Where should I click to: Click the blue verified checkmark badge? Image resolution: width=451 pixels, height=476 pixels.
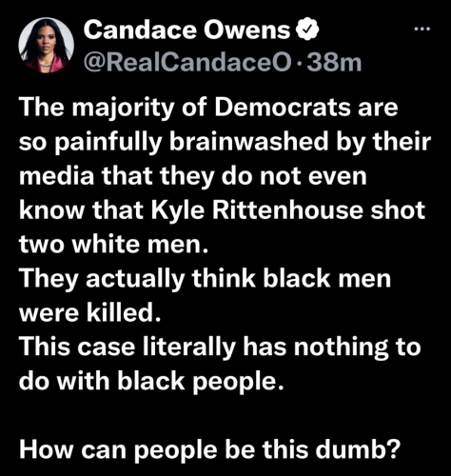coord(307,30)
